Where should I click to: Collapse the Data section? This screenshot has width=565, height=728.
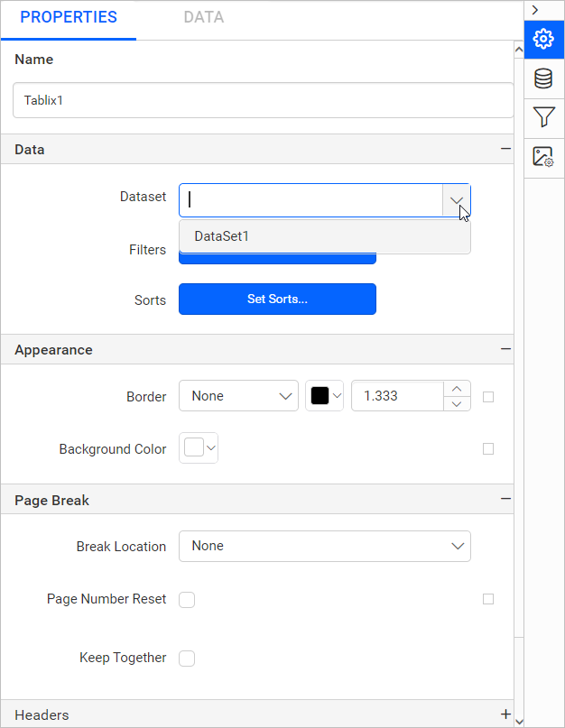tap(505, 149)
